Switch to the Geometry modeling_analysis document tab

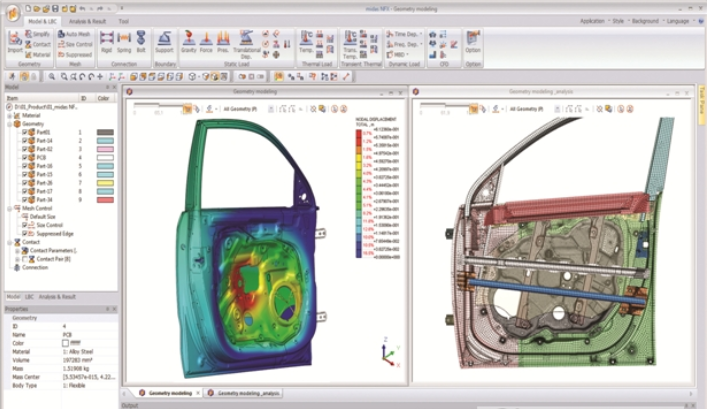pos(245,394)
